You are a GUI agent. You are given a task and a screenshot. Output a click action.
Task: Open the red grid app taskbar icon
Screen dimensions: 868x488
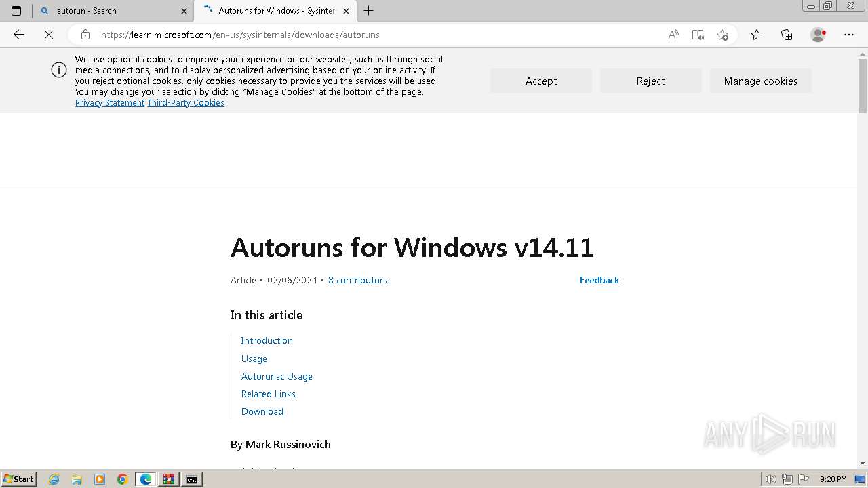169,479
